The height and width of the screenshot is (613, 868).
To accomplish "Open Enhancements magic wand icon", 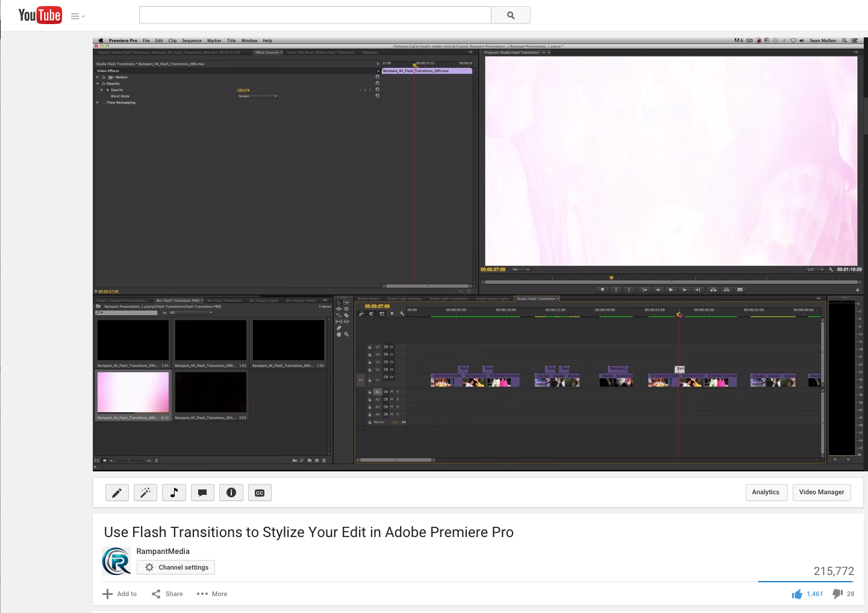I will point(145,493).
